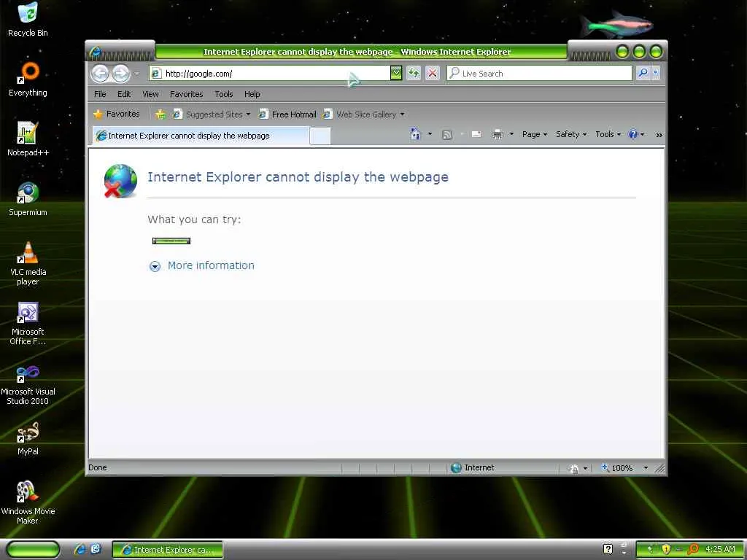Click the address bar showing http://google.com/
747x560 pixels.
point(269,74)
